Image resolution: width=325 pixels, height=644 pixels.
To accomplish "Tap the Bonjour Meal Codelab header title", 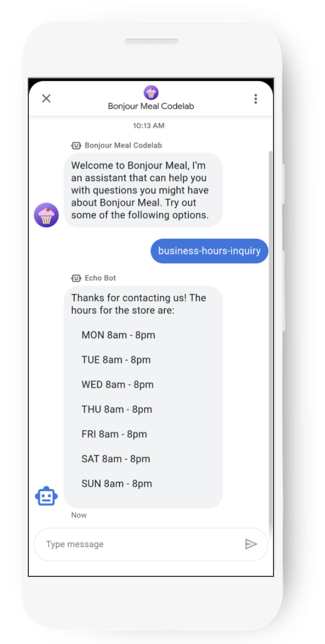I will 151,106.
